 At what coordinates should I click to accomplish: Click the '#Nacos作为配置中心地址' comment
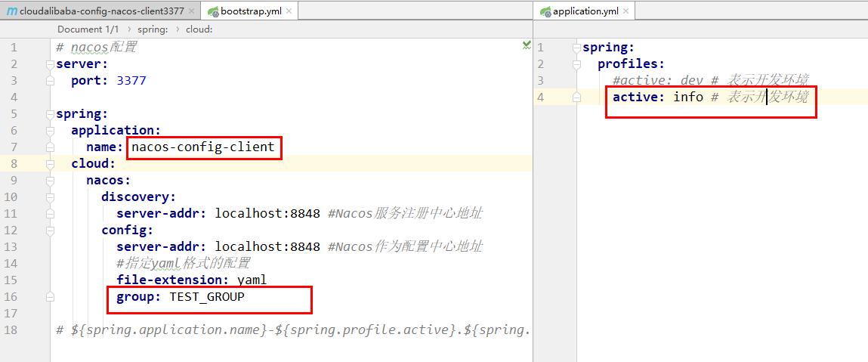click(405, 247)
